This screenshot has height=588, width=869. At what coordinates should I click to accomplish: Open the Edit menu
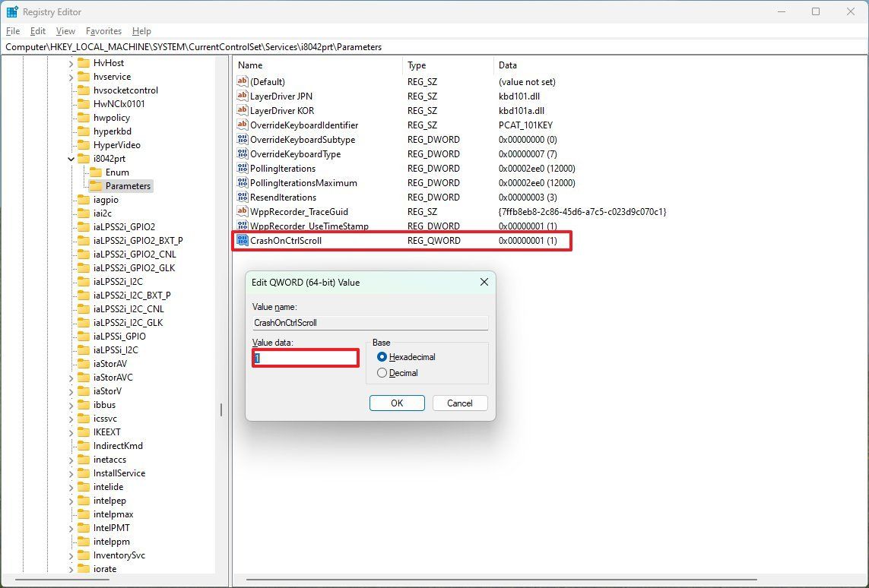click(38, 31)
